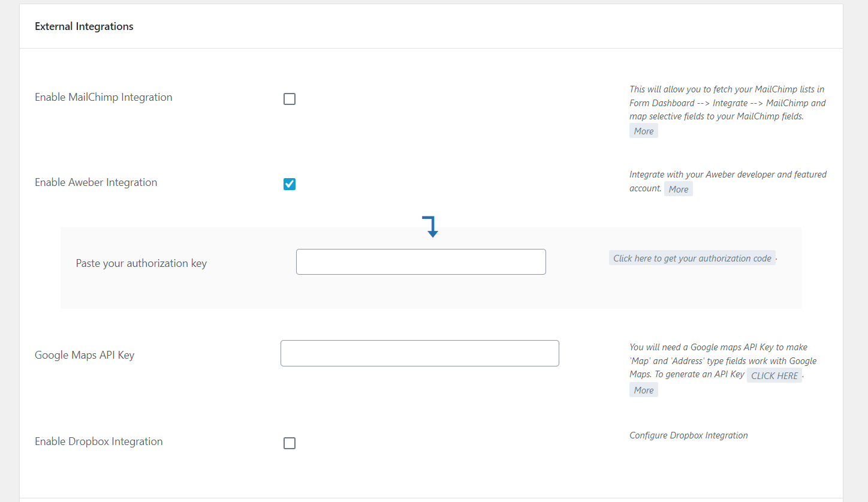Click the Aweber authorization key input field
Viewport: 868px width, 502px height.
pos(421,262)
